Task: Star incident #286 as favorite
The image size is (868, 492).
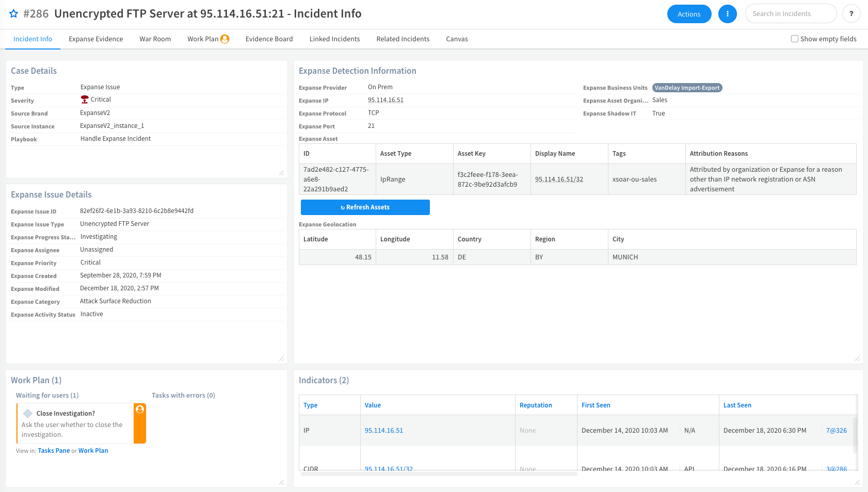Action: click(14, 14)
